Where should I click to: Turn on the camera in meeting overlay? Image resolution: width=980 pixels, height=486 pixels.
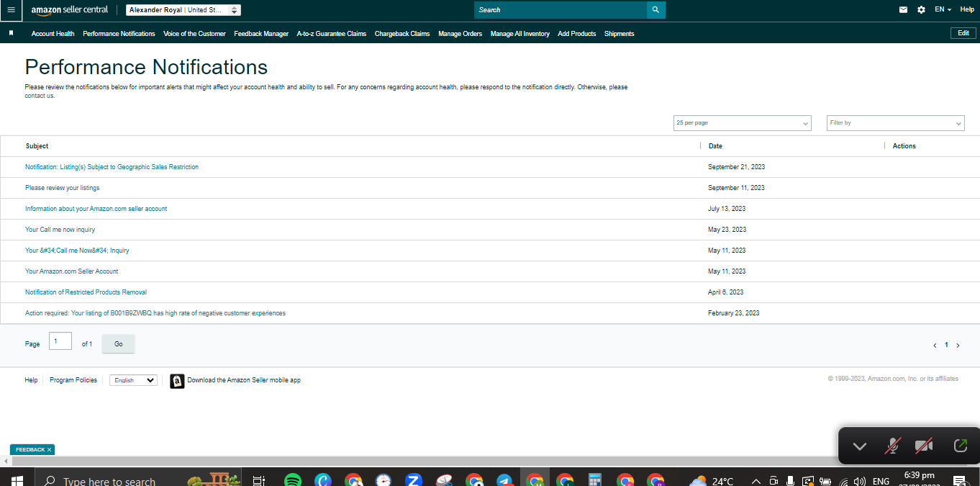pyautogui.click(x=924, y=446)
